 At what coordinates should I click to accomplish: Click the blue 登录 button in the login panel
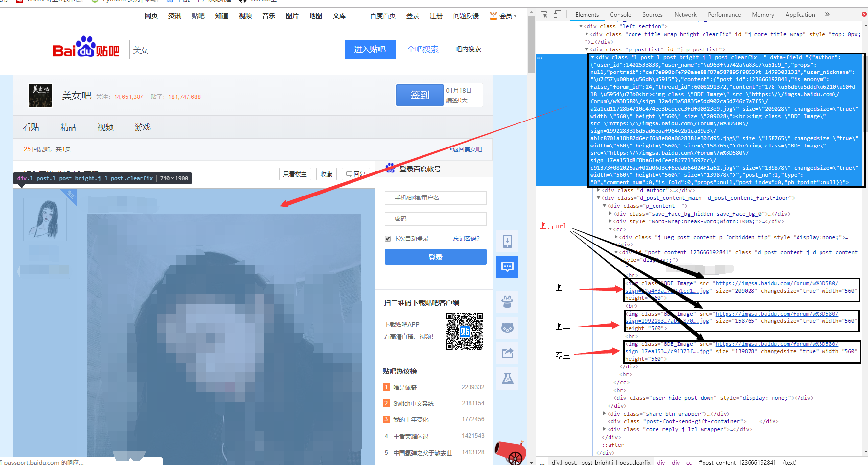coord(435,256)
